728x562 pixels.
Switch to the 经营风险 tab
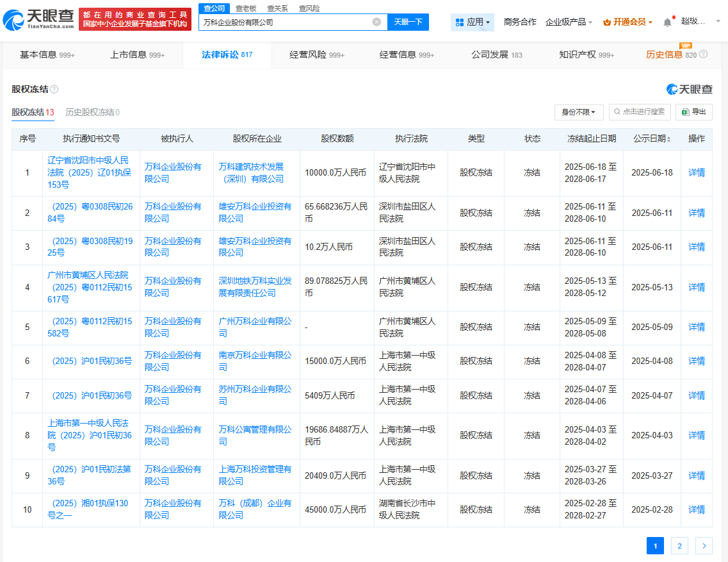coord(317,55)
